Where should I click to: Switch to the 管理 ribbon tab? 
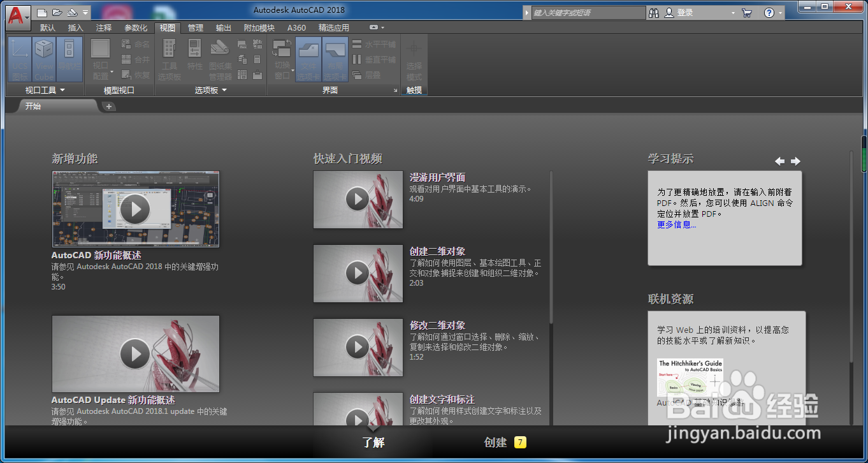point(196,27)
